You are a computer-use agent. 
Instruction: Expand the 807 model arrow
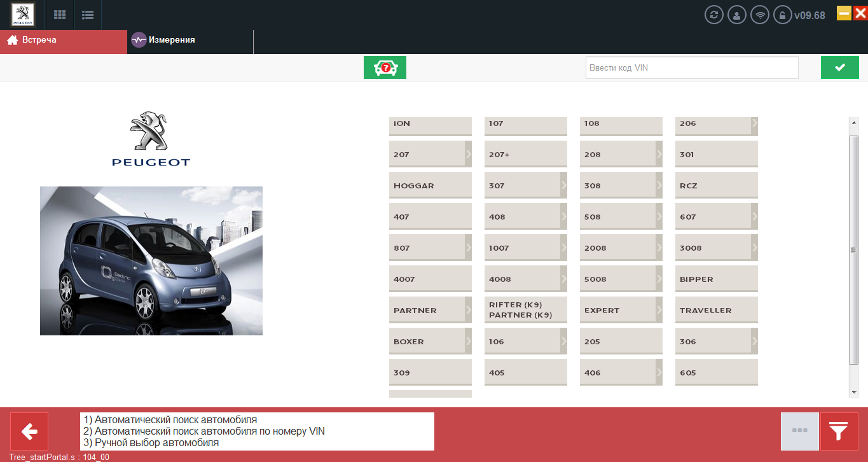(469, 247)
